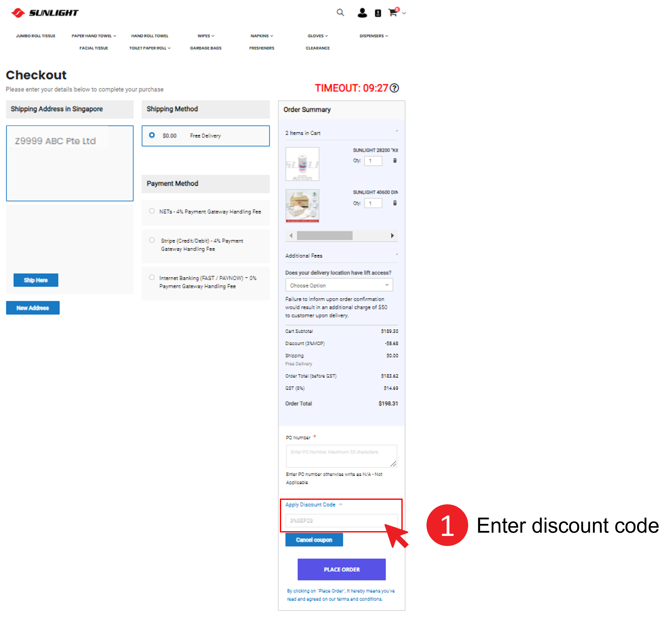672x621 pixels.
Task: Remove SUNLIGHT 40600 item using trash icon
Action: [x=395, y=203]
